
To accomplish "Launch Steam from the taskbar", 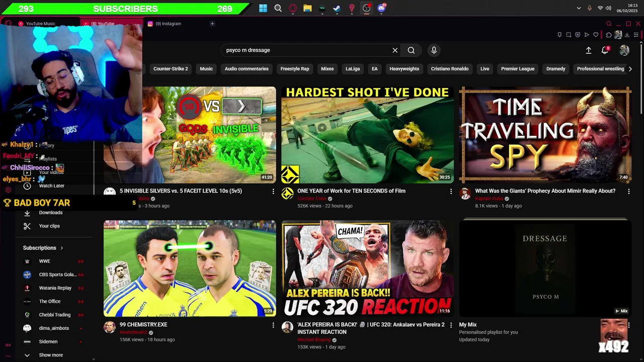I will click(337, 8).
